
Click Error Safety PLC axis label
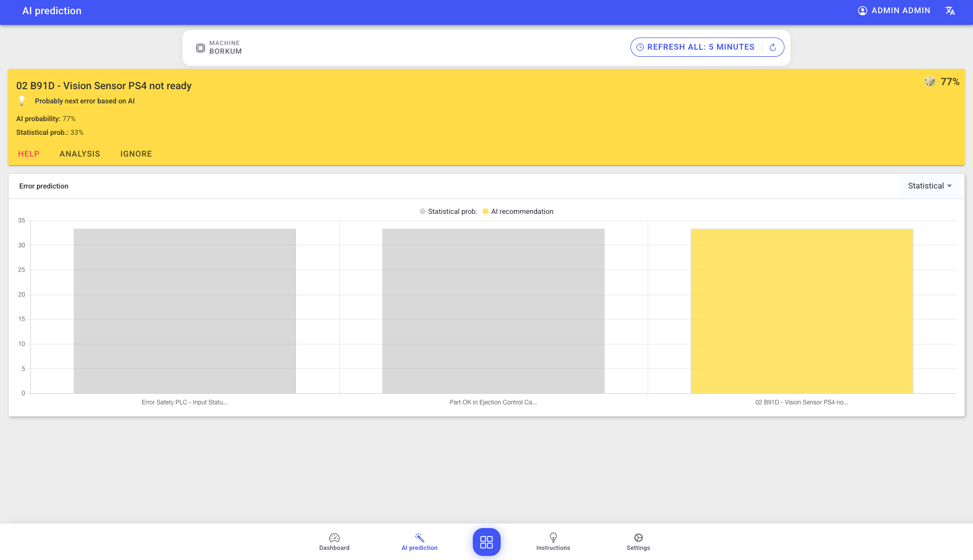click(185, 402)
